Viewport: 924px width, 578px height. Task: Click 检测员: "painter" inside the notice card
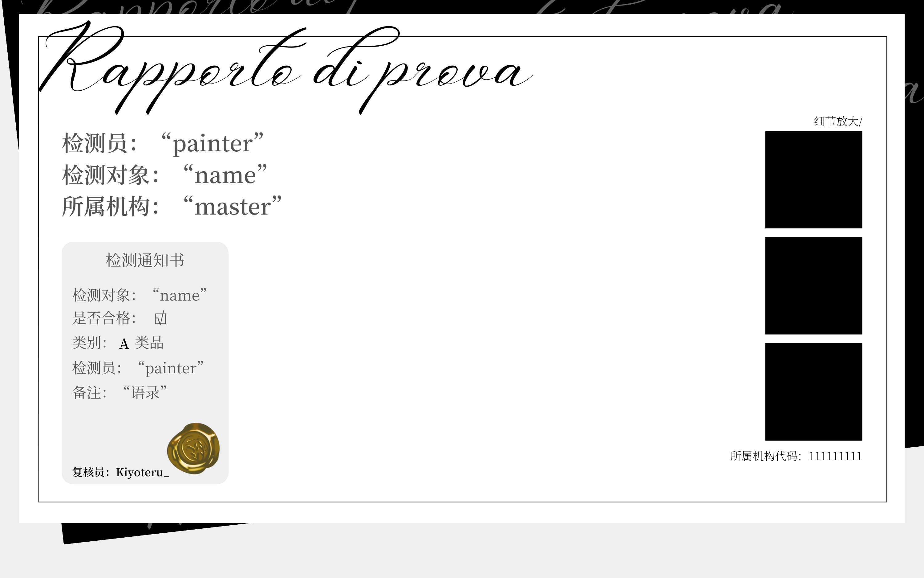138,368
